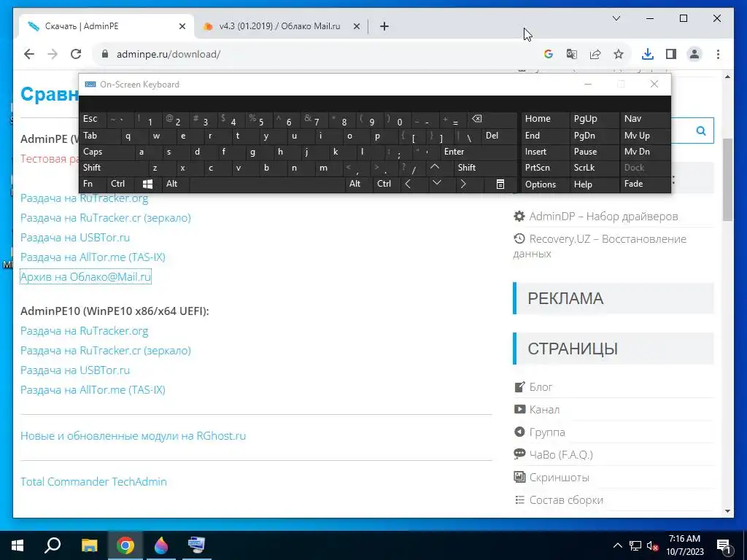Open Раздача на USBTor.ru link under AdminPE10
The height and width of the screenshot is (560, 747).
pos(75,370)
